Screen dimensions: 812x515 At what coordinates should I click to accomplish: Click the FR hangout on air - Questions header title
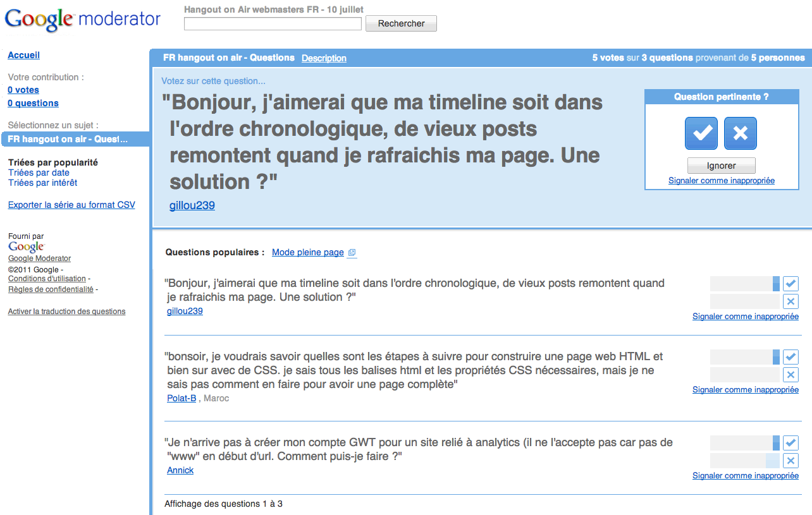click(229, 58)
